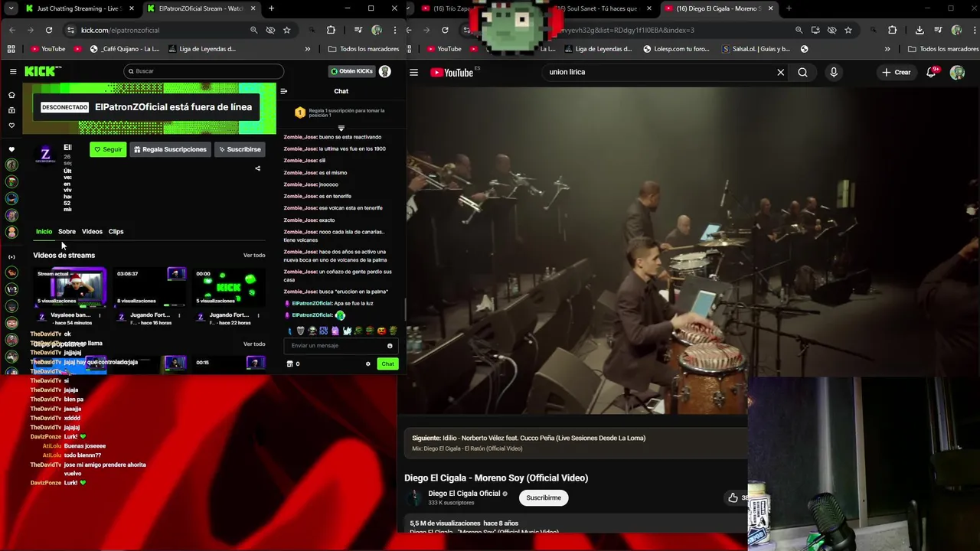Open the Diego El Cigala Oficial channel link
This screenshot has width=980, height=551.
[464, 494]
